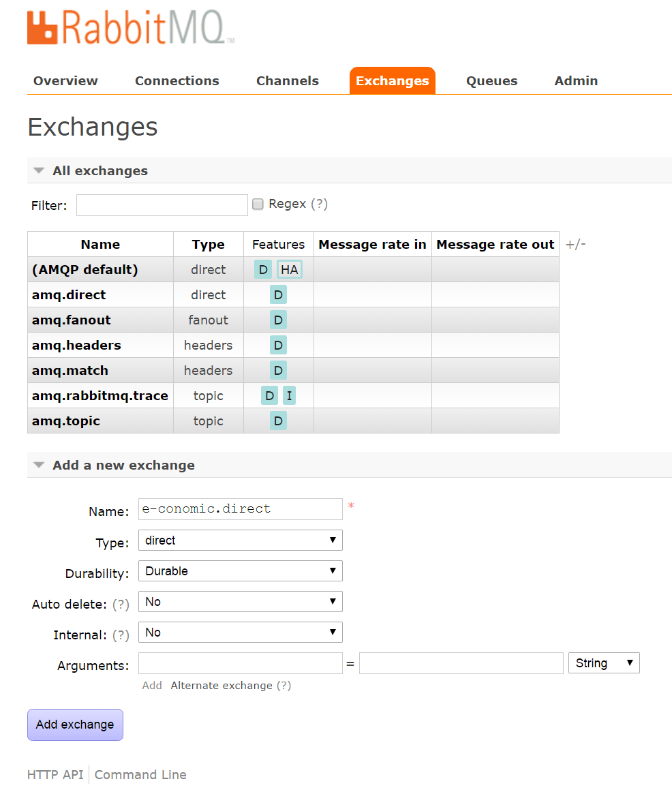Open the Command Line link
672x792 pixels.
(x=140, y=775)
